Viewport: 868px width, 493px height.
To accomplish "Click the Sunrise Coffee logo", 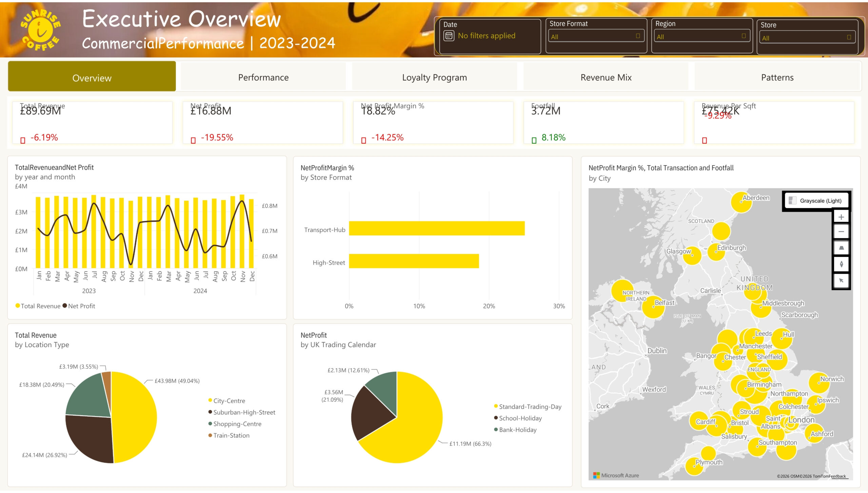I will coord(40,30).
